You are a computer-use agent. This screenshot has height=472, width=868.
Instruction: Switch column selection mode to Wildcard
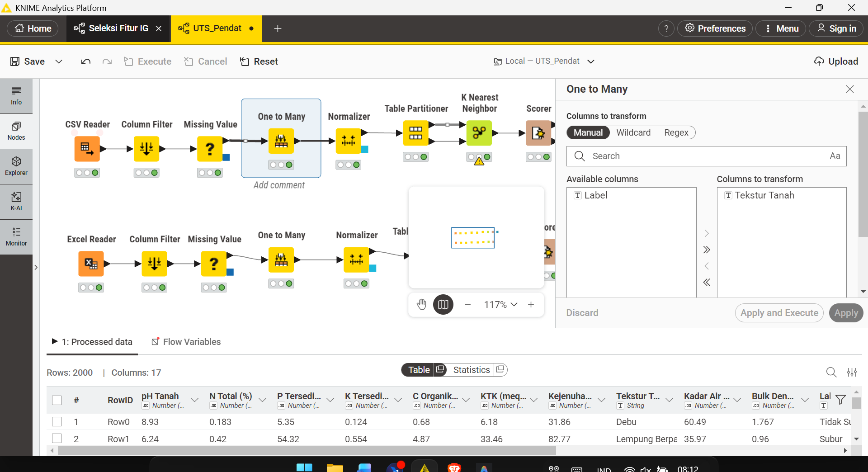pyautogui.click(x=633, y=132)
